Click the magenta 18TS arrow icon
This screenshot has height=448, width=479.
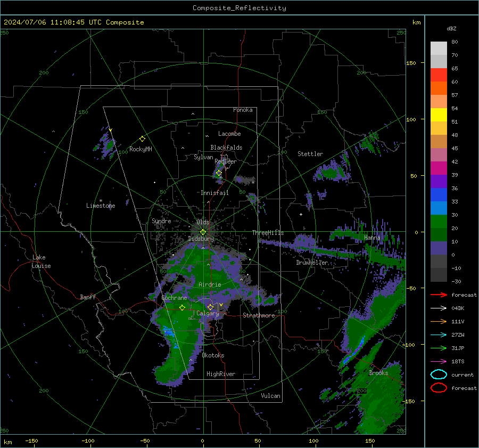coord(439,362)
